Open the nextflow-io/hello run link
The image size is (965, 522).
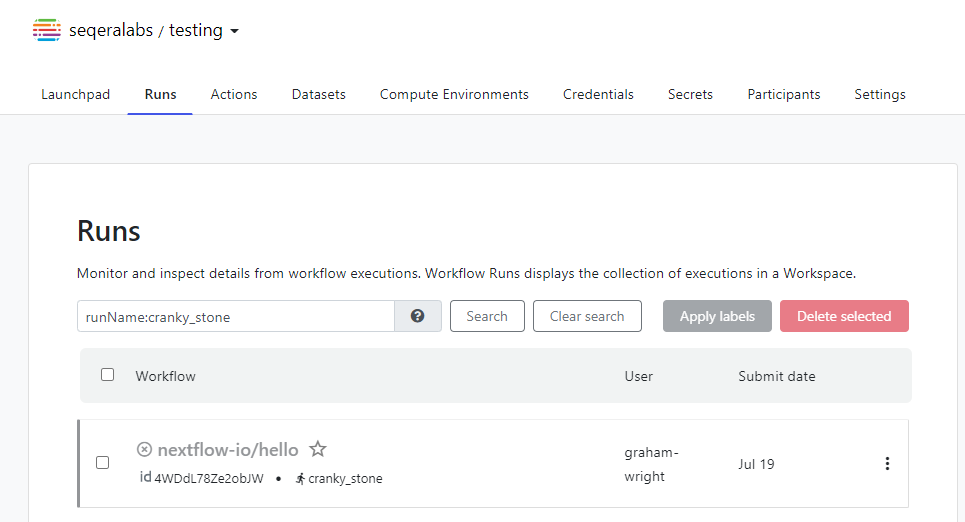click(x=228, y=450)
